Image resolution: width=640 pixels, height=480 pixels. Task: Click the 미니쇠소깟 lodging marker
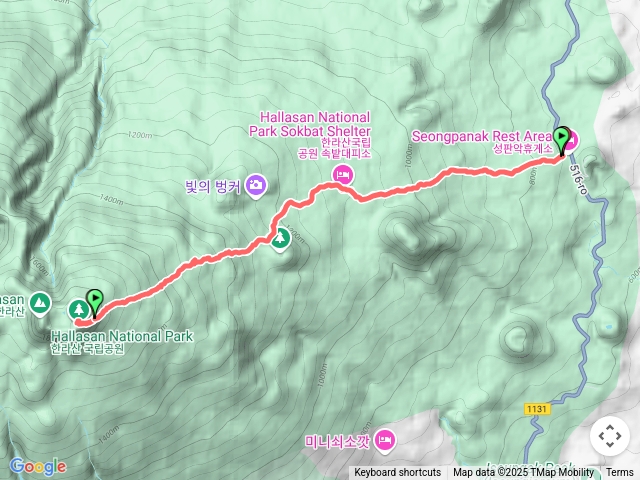tap(385, 441)
